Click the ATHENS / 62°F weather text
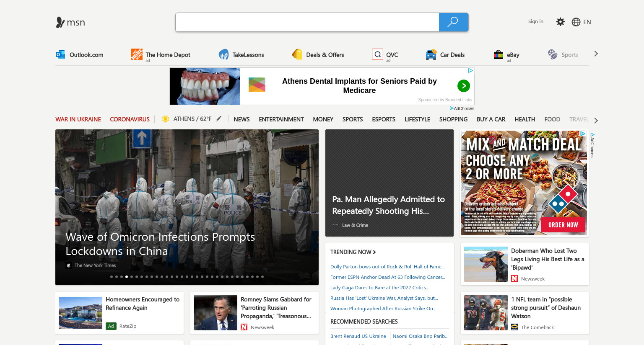The image size is (644, 345). 192,119
